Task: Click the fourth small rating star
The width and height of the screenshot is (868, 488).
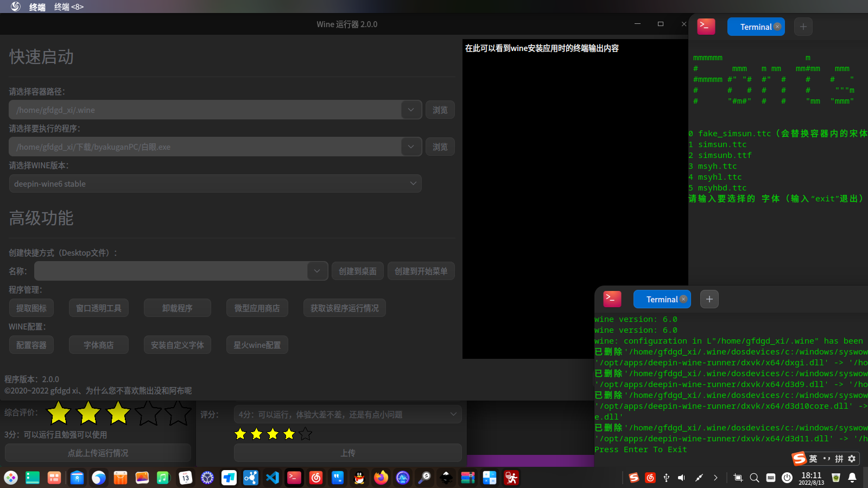Action: 289,434
